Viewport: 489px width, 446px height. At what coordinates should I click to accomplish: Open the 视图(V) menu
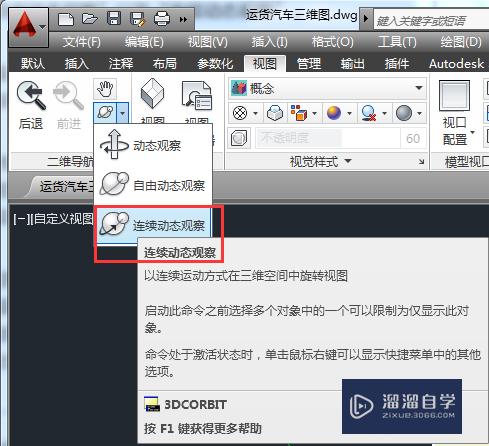207,42
